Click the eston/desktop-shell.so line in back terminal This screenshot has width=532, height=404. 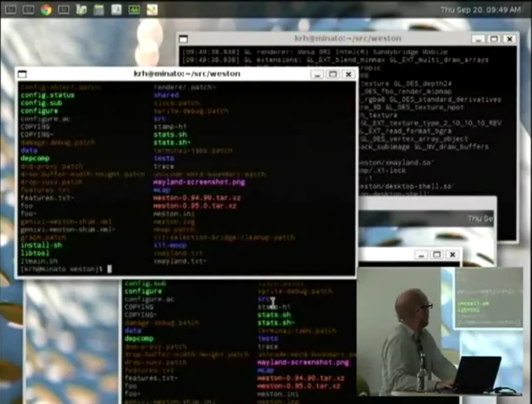tap(406, 186)
